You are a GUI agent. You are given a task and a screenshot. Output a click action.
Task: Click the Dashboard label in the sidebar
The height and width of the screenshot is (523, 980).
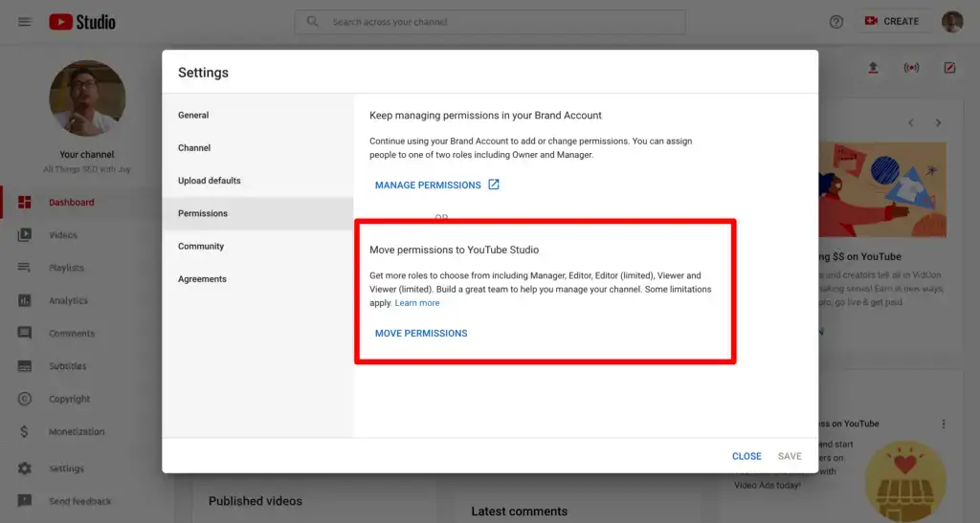point(71,202)
